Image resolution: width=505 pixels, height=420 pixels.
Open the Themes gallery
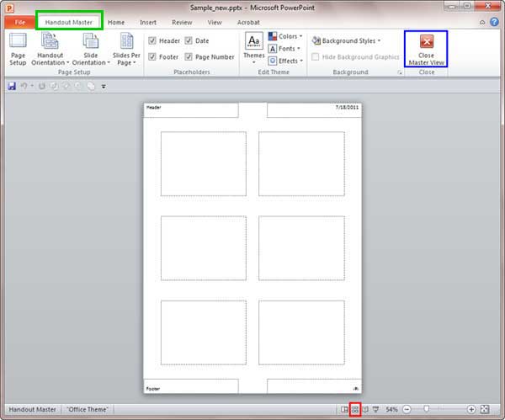tap(254, 48)
